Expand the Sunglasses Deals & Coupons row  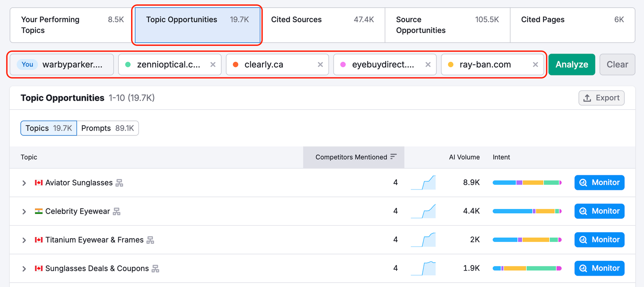pyautogui.click(x=24, y=269)
